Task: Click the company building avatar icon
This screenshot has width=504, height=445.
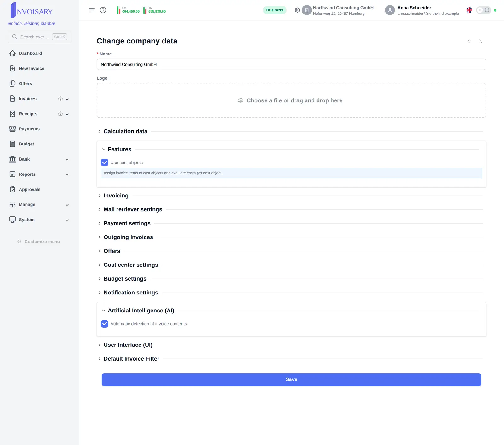Action: (307, 10)
